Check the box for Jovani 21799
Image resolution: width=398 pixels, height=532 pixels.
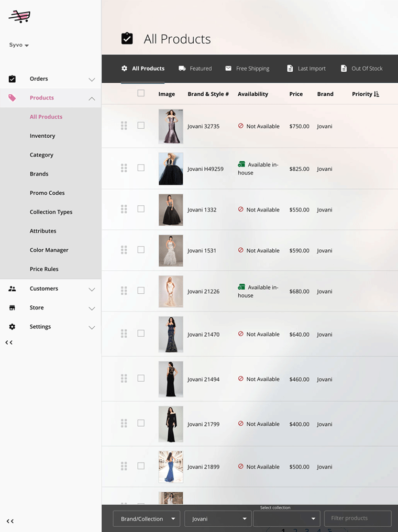click(141, 423)
